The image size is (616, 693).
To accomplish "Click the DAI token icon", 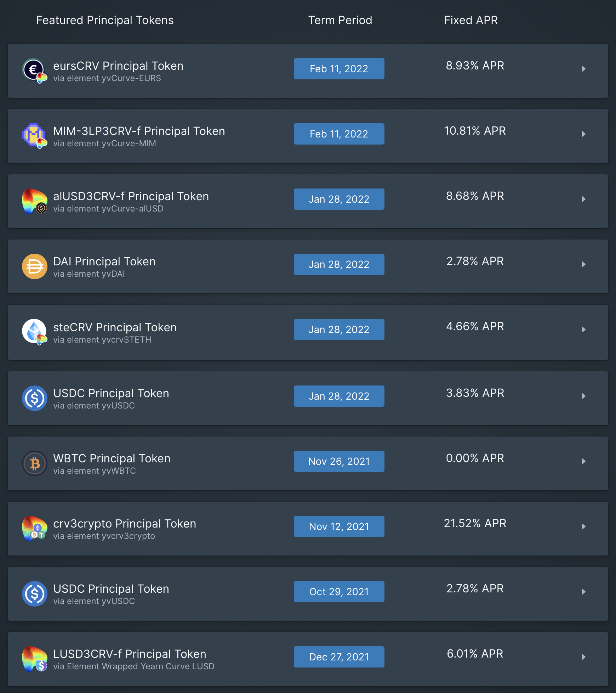I will (x=34, y=266).
